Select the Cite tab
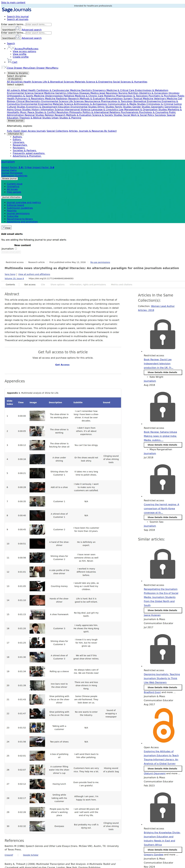Viewport: 185px width, 868px height. click(43, 284)
